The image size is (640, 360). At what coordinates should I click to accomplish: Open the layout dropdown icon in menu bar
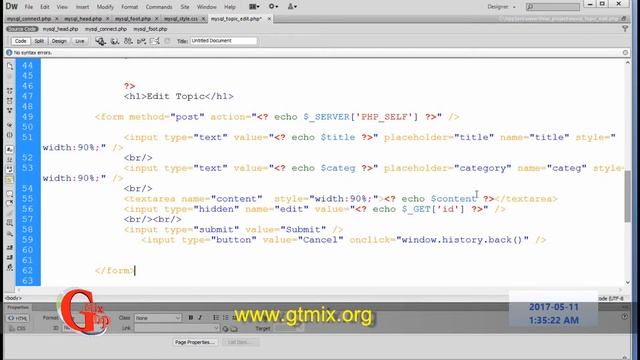(254, 7)
